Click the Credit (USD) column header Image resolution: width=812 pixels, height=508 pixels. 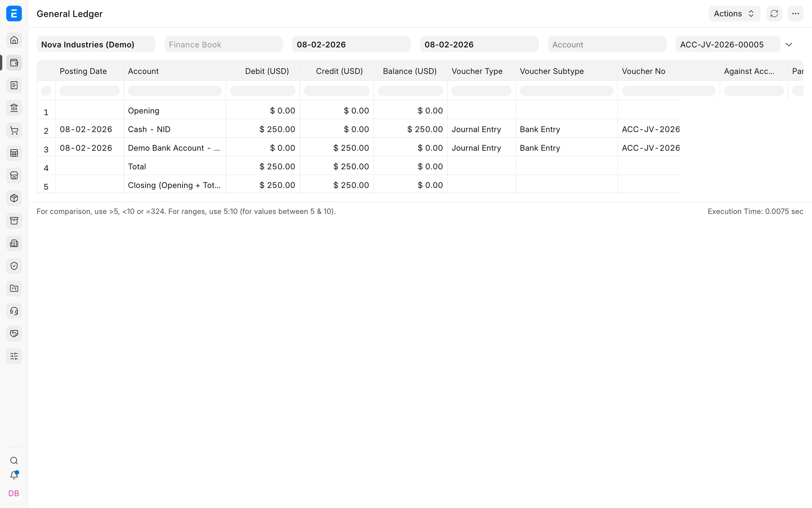coord(337,71)
